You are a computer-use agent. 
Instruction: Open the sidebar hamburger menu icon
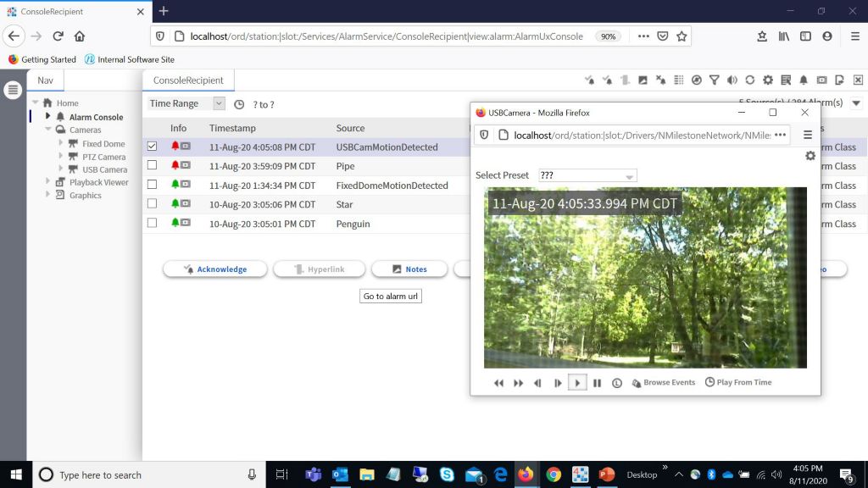point(14,91)
